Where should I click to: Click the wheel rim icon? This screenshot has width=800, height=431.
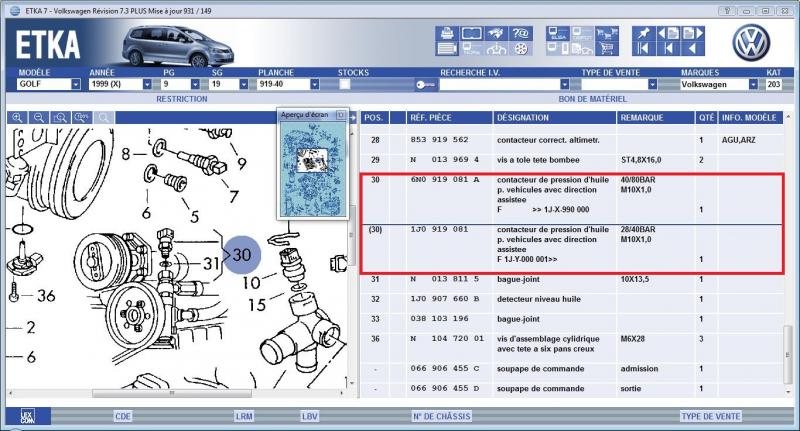[520, 49]
